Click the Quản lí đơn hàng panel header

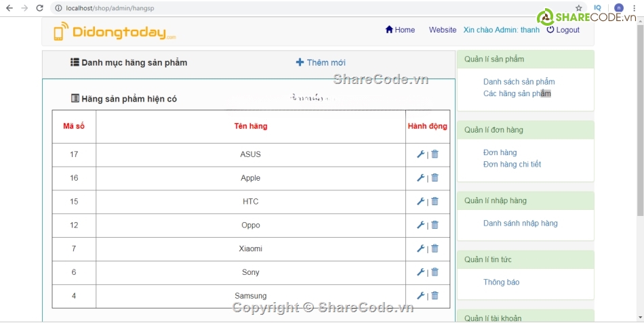click(525, 130)
